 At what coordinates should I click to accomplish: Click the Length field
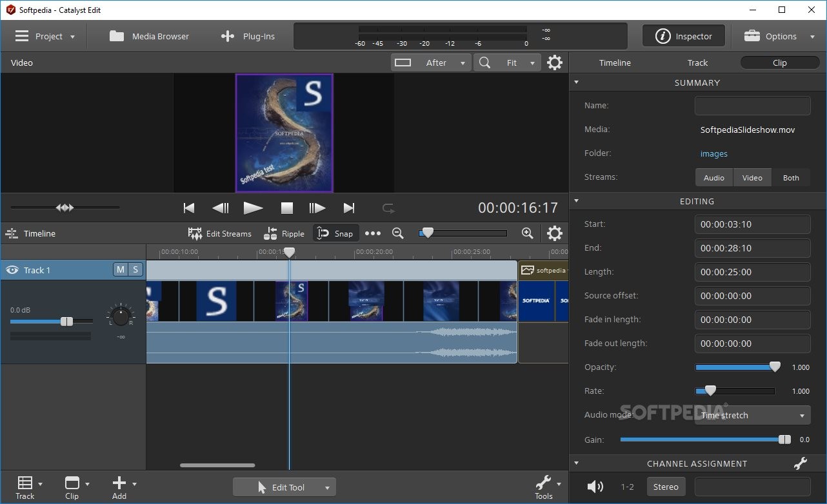(752, 272)
